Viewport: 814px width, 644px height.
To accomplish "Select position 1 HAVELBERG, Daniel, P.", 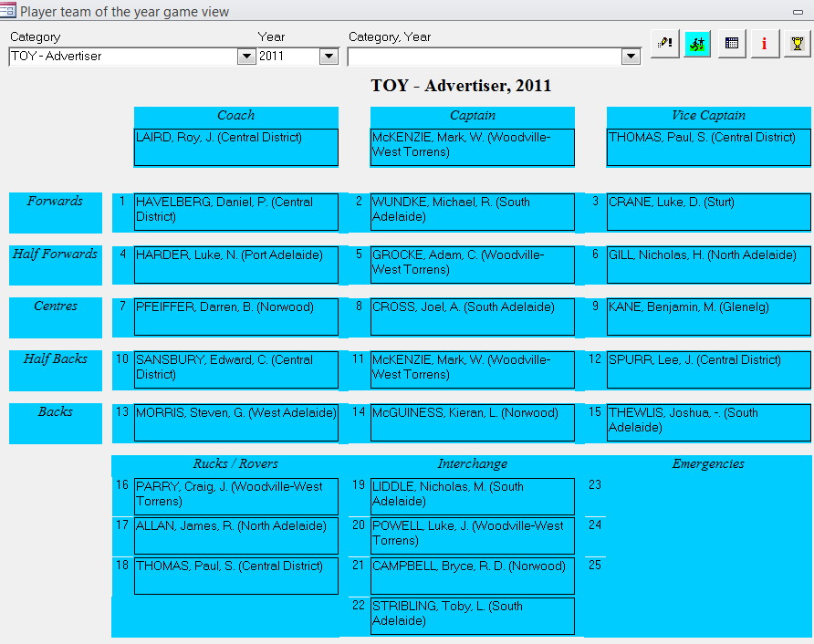I will [x=235, y=212].
